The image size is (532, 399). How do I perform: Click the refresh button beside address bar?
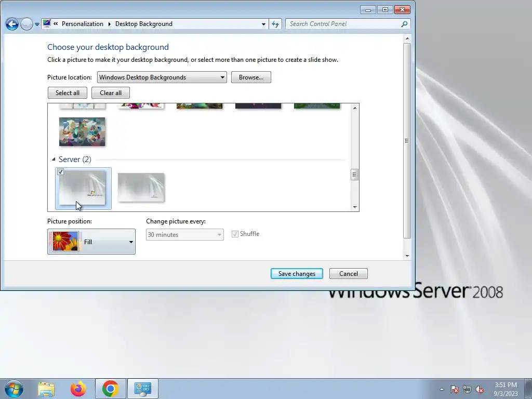pos(275,24)
